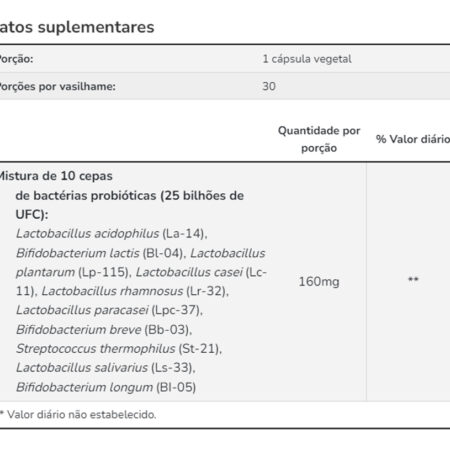This screenshot has height=450, width=450.
Task: Click the 'Quantidade por porção' column header
Action: pos(319,139)
